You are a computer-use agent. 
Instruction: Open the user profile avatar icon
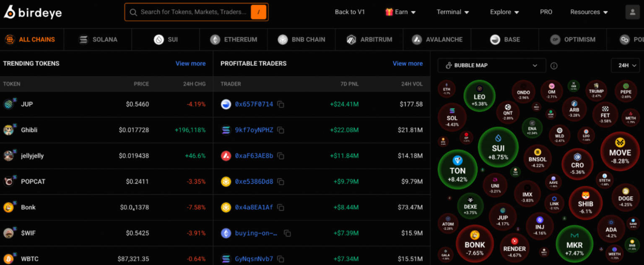632,12
